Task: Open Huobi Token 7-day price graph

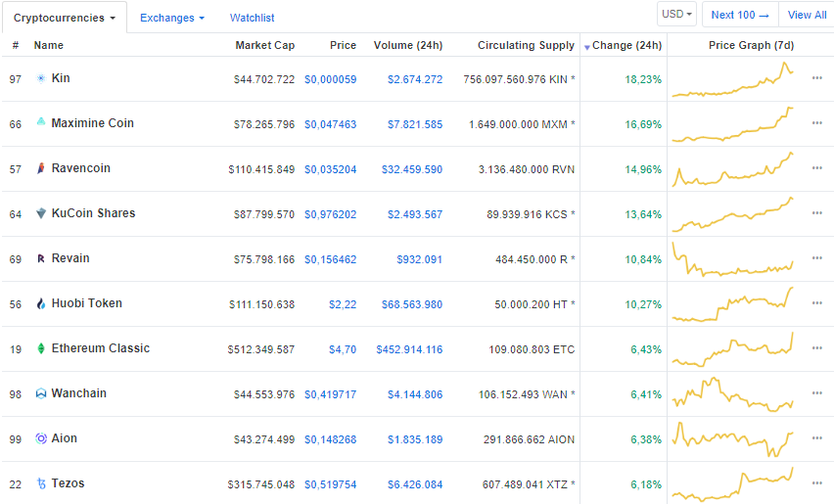Action: click(733, 304)
